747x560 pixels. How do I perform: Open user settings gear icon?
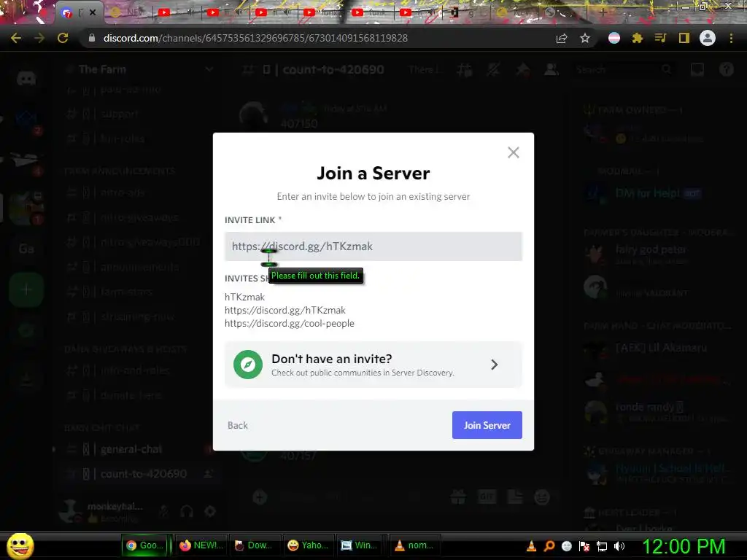click(210, 511)
